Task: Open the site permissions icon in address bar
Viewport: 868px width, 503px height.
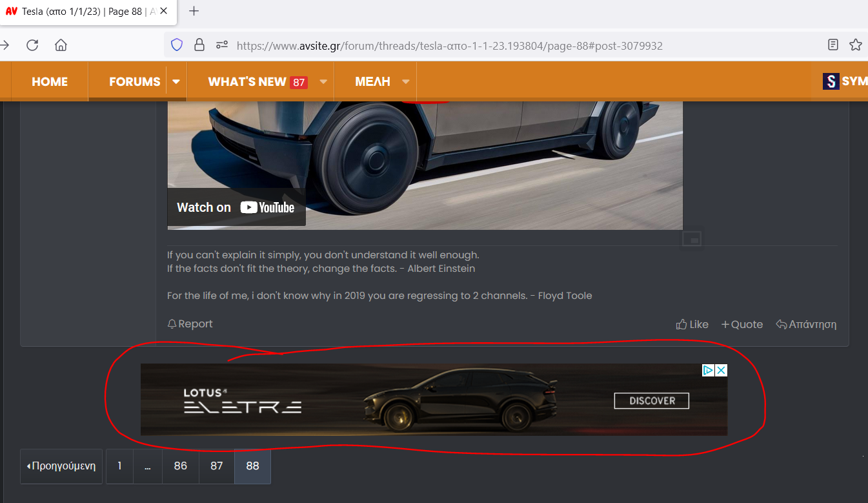Action: click(x=222, y=45)
